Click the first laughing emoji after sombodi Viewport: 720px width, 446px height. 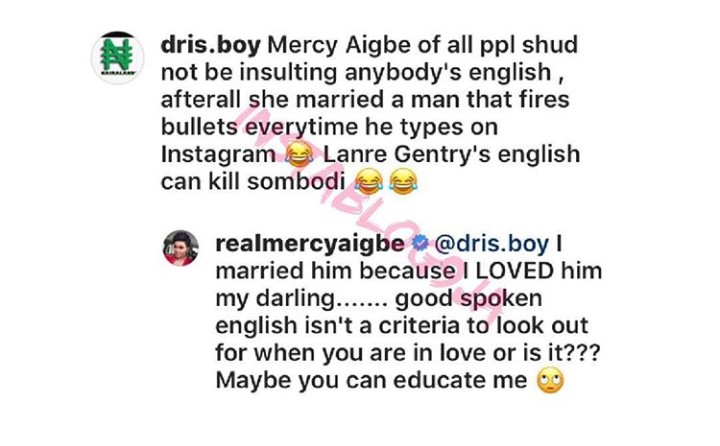point(369,182)
